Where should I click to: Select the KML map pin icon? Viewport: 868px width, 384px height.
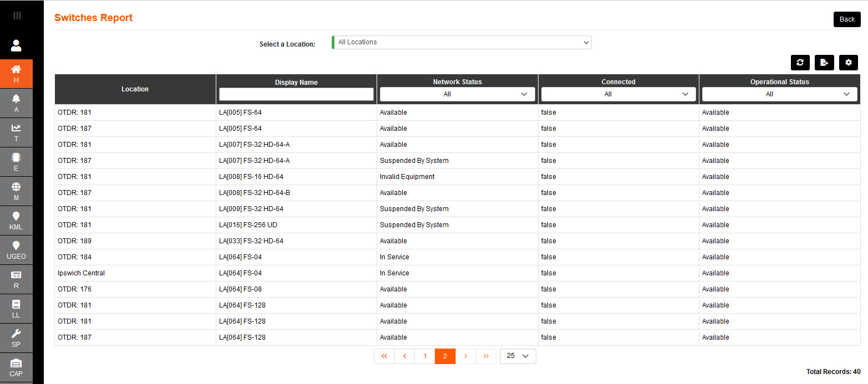coord(16,220)
